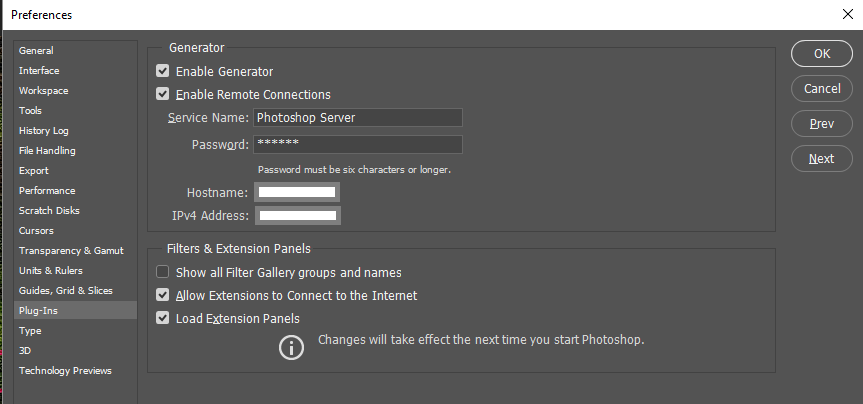Uncheck Allow Extensions to Connect to Internet
The width and height of the screenshot is (863, 404).
(163, 296)
